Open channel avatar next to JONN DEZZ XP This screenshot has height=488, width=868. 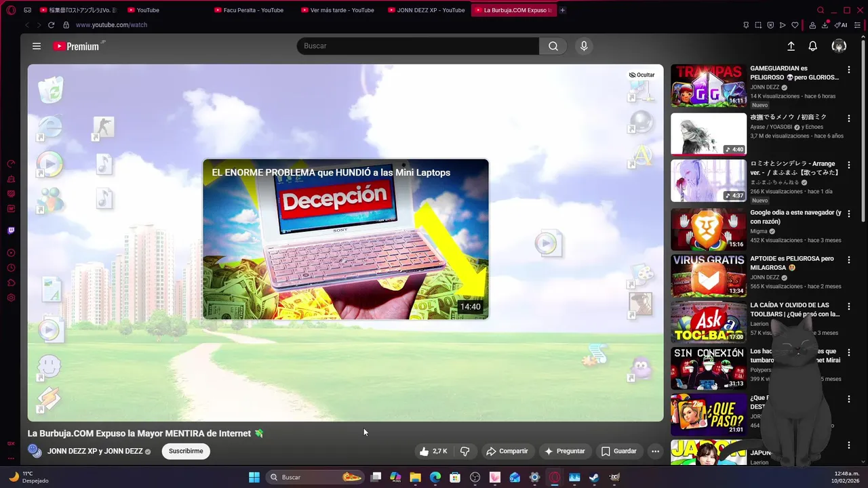tap(35, 451)
